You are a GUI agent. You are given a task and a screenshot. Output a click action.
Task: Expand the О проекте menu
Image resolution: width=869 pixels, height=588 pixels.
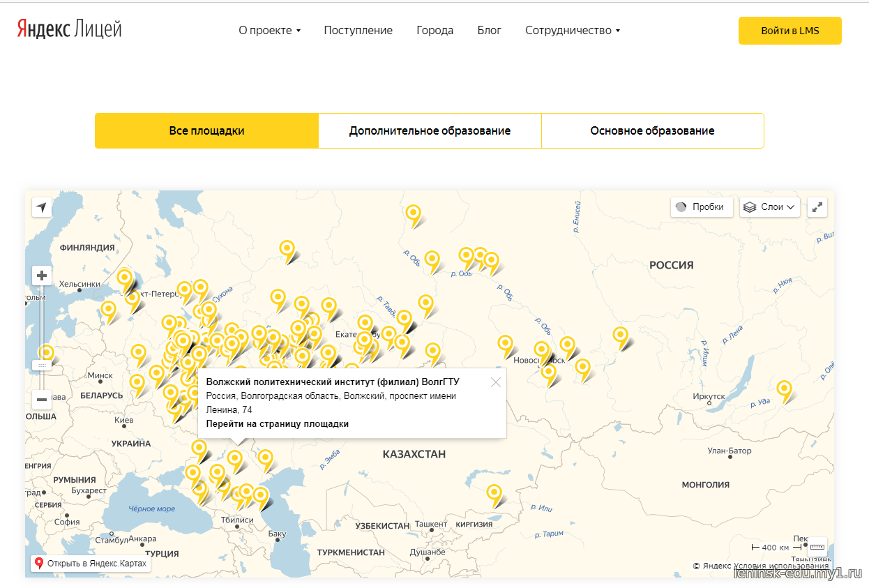click(270, 31)
